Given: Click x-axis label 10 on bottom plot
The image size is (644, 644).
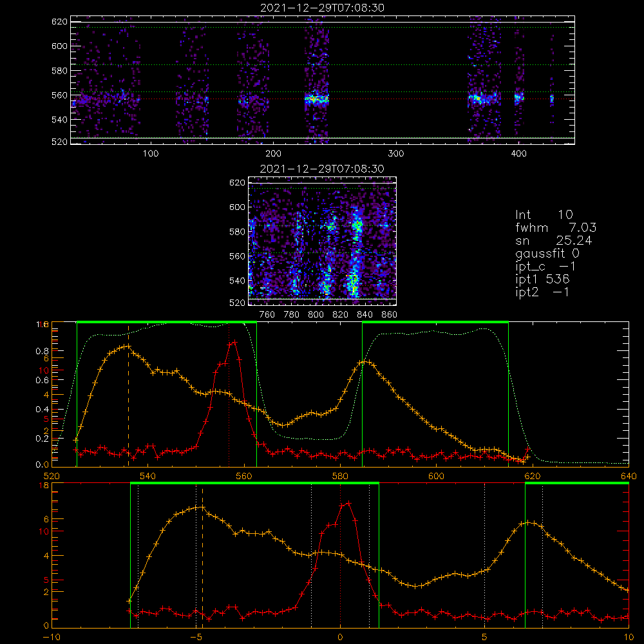Looking at the screenshot, I should pyautogui.click(x=629, y=638).
